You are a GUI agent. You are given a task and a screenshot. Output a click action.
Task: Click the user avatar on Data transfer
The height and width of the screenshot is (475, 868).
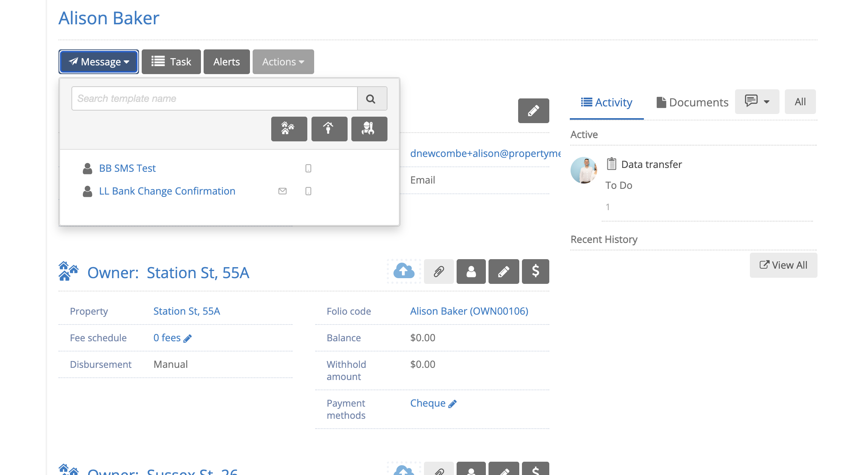tap(584, 170)
